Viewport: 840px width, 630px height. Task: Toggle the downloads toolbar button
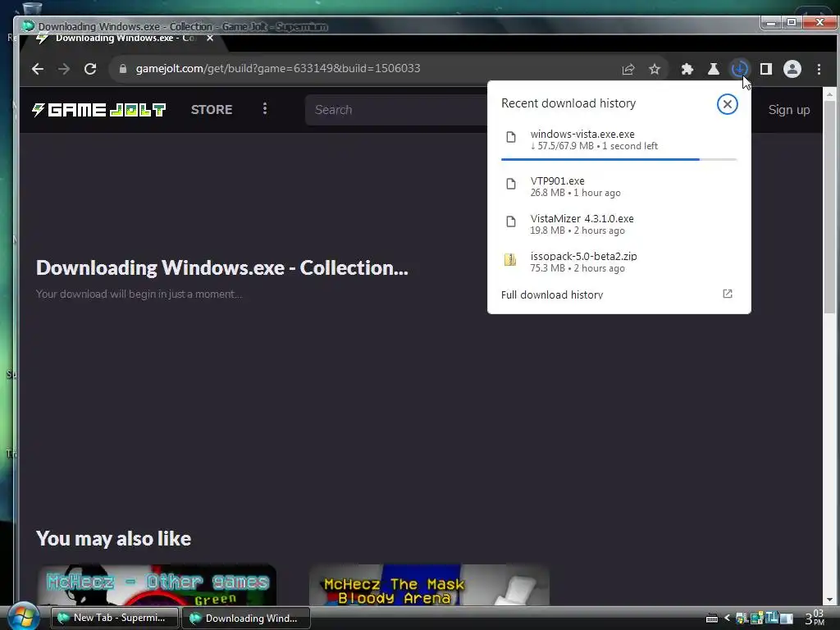tap(740, 69)
